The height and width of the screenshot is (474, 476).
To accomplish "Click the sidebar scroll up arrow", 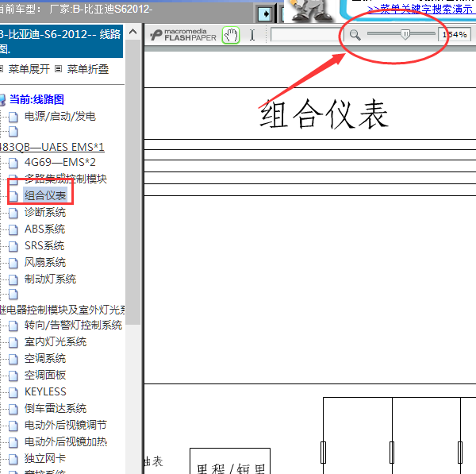I will [x=132, y=32].
